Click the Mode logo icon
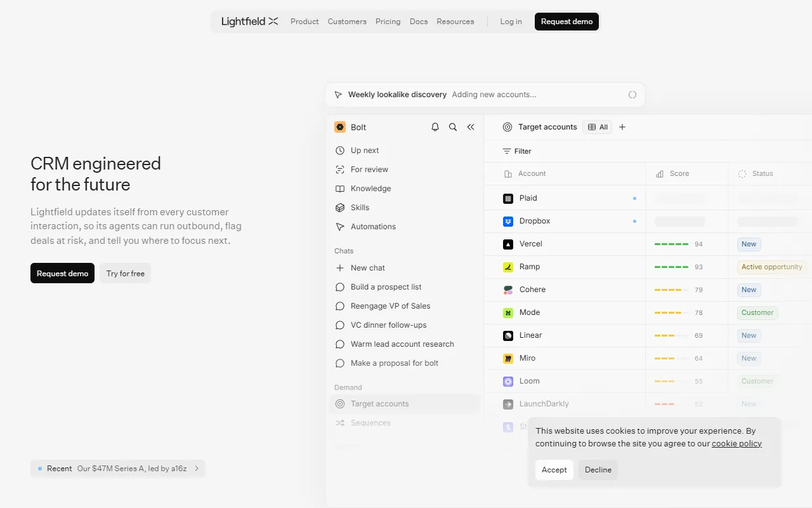Image resolution: width=812 pixels, height=508 pixels. pyautogui.click(x=508, y=312)
